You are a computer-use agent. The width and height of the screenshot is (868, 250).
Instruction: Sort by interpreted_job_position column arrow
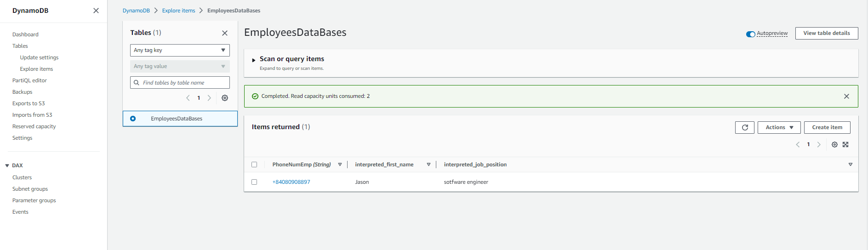coord(850,165)
